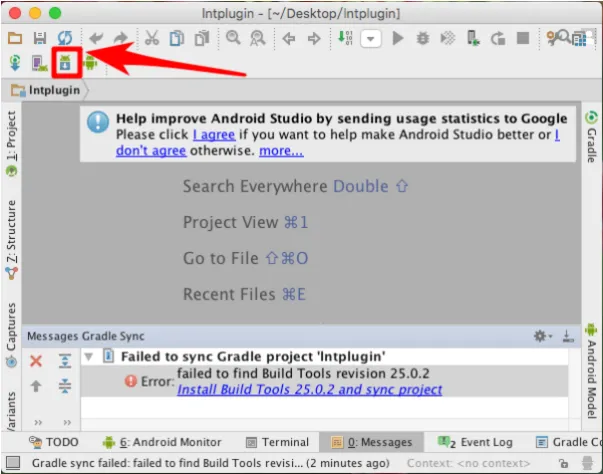Hide the Messages Gradle Sync panel
The height and width of the screenshot is (474, 603).
pyautogui.click(x=568, y=336)
